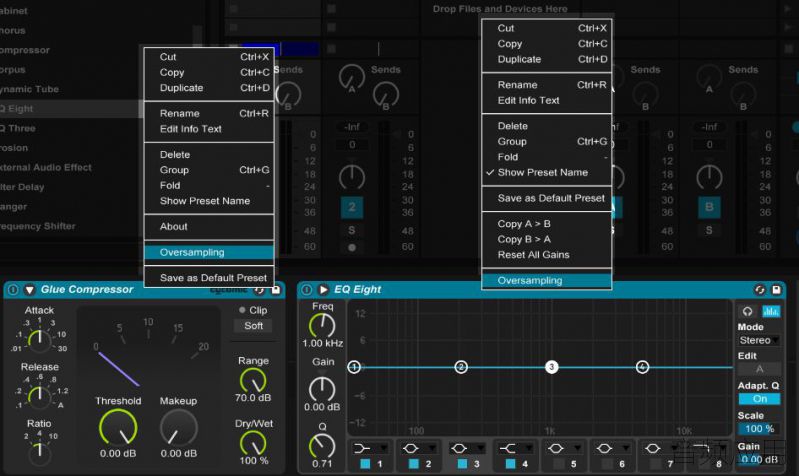Fold the Glue Compressor with its triangle
The height and width of the screenshot is (476, 799).
point(30,289)
